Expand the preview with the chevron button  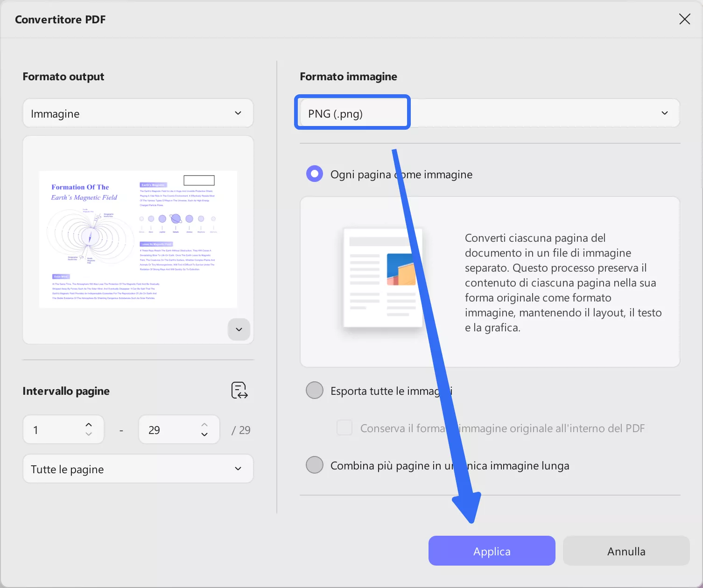click(x=239, y=329)
